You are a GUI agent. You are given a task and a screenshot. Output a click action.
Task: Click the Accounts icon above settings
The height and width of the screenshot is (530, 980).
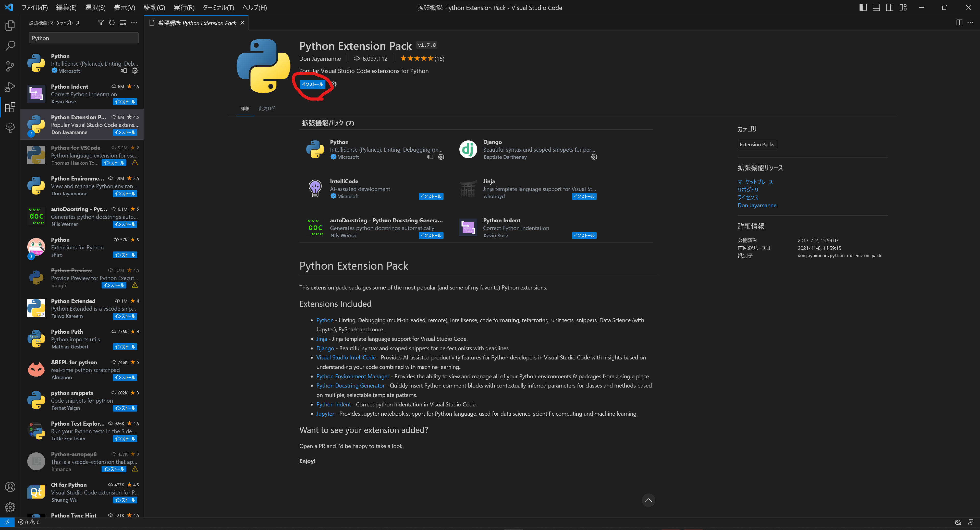(x=10, y=487)
